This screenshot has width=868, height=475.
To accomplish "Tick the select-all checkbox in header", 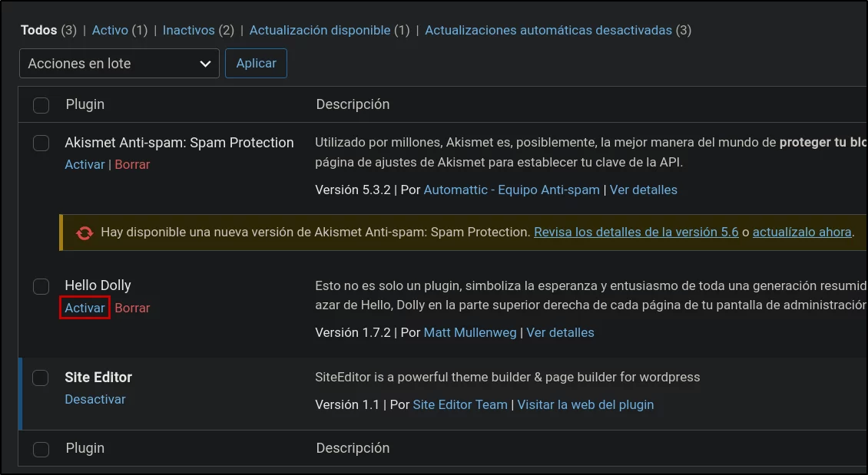I will [41, 105].
